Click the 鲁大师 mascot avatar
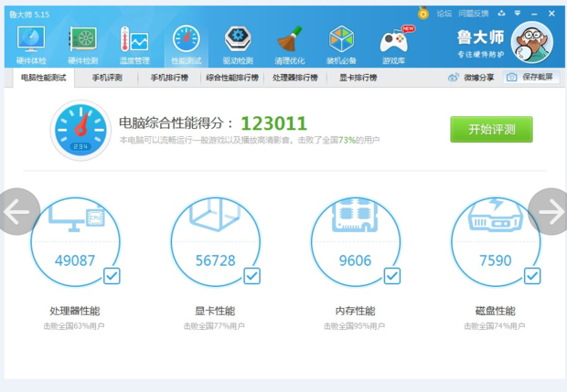 pyautogui.click(x=532, y=42)
